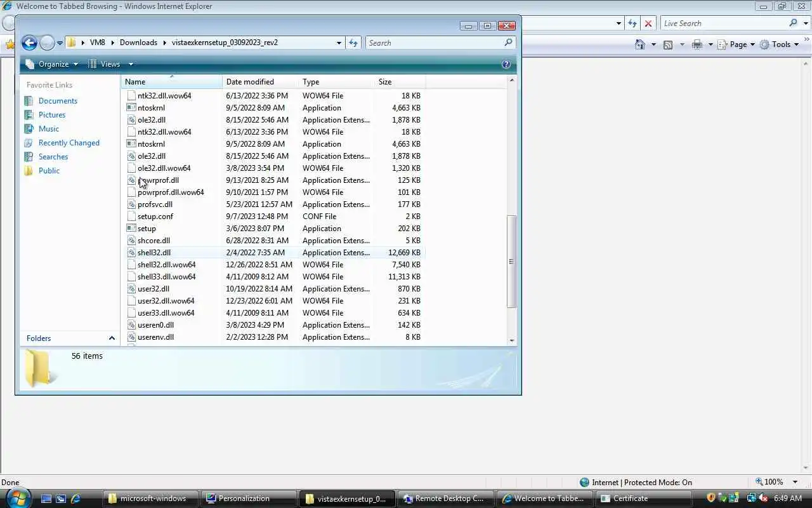Click the Explorer Back arrow button
The height and width of the screenshot is (508, 812).
tap(29, 43)
